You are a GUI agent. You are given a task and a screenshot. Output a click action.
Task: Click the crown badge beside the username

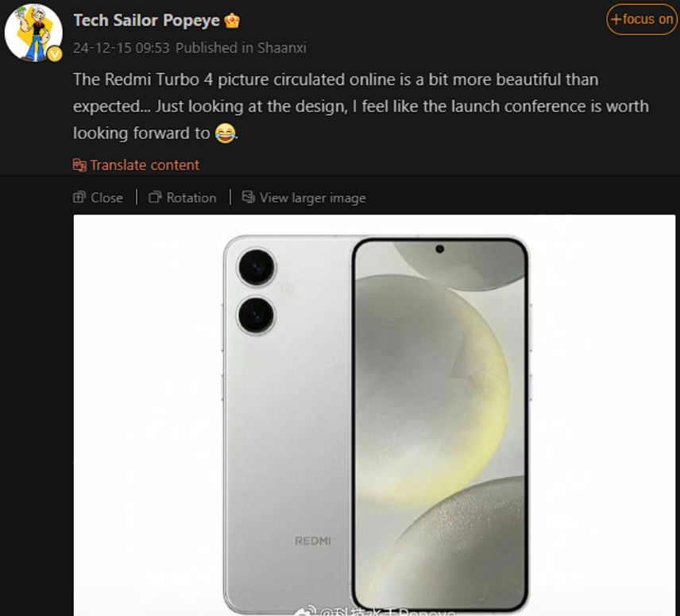pyautogui.click(x=233, y=21)
